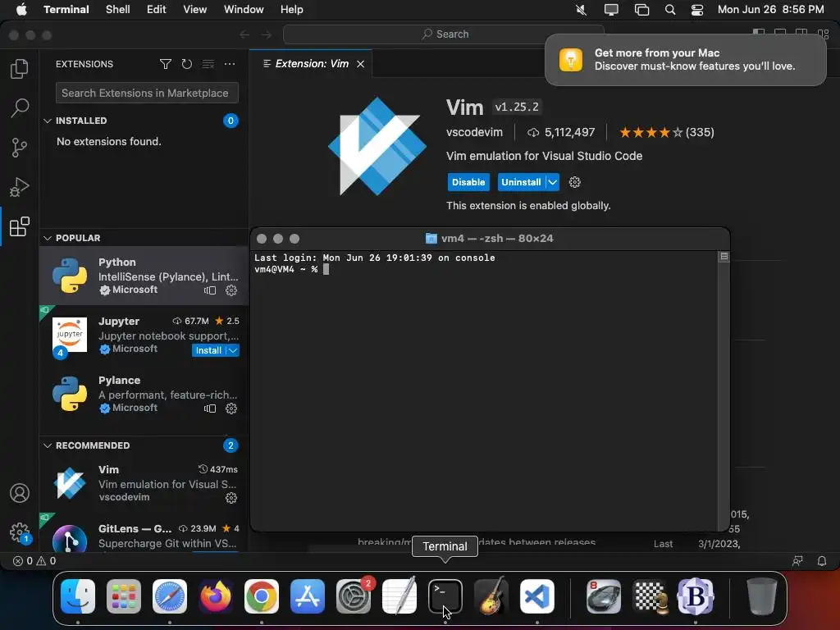Open errors and warnings status item
The width and height of the screenshot is (840, 630).
[x=34, y=561]
